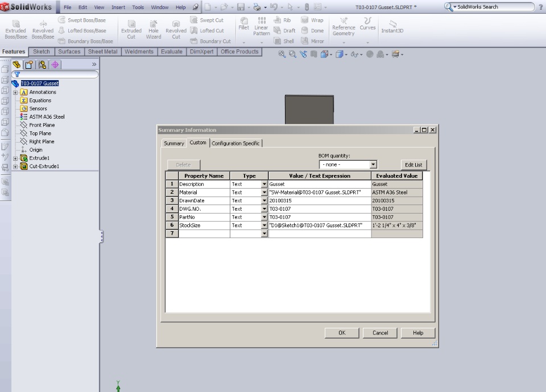
Task: Click the empty Property Name cell in row 7
Action: (x=204, y=233)
